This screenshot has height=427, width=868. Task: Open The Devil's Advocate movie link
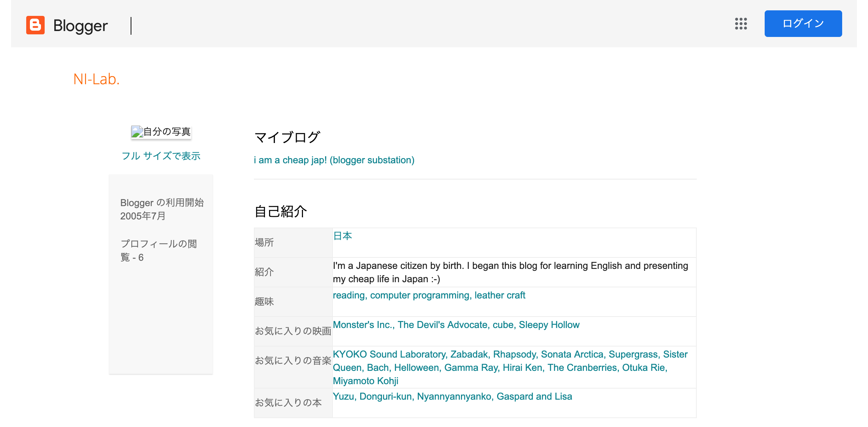pos(442,325)
